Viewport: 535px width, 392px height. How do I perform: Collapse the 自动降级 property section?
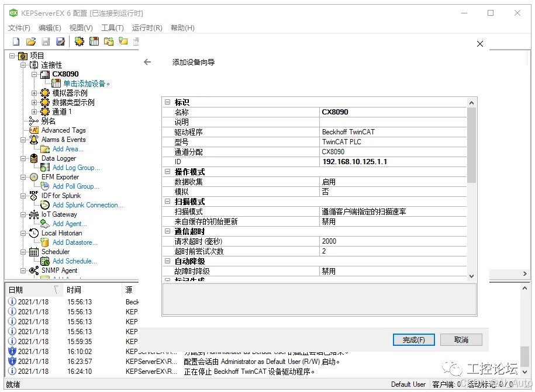click(x=168, y=261)
